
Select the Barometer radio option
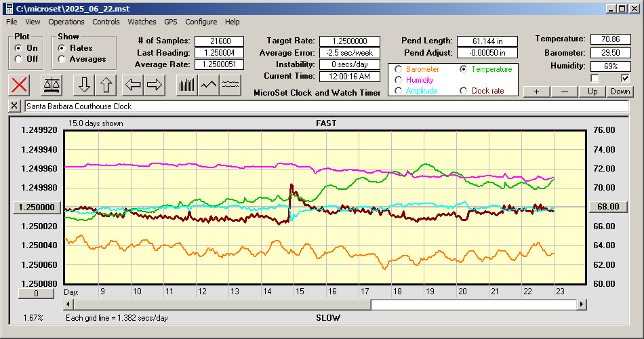(398, 69)
